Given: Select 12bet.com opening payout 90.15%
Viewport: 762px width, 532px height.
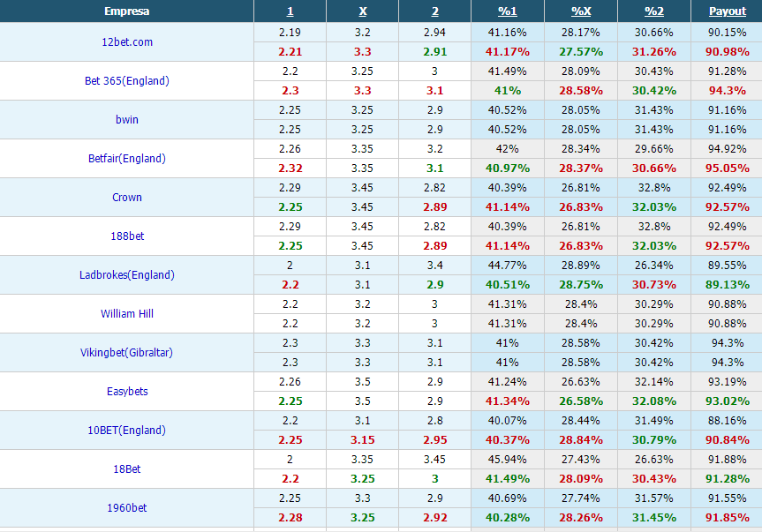Looking at the screenshot, I should (x=727, y=33).
